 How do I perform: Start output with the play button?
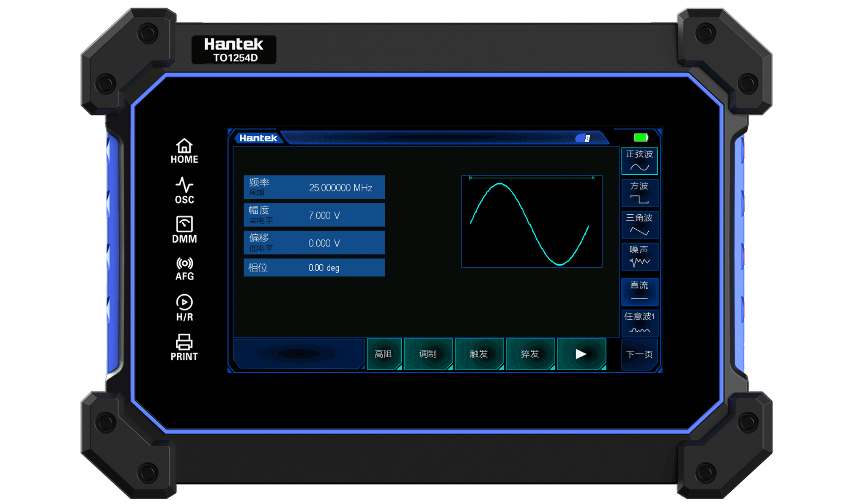(x=581, y=354)
